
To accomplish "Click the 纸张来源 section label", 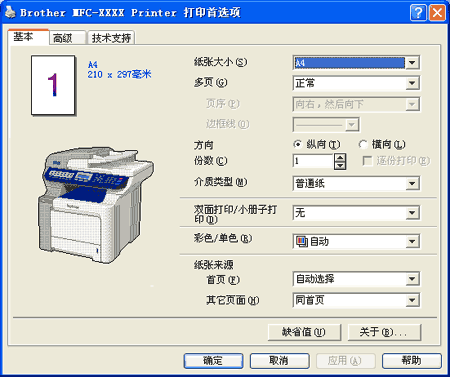I will click(x=213, y=265).
